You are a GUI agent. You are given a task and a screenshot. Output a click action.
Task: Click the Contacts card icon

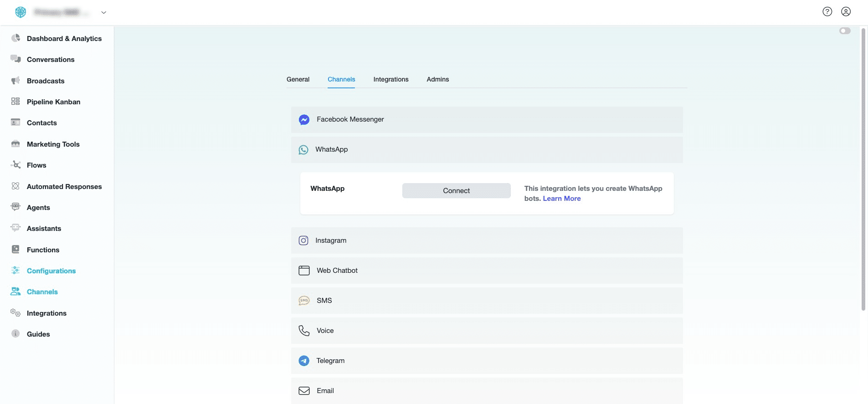pyautogui.click(x=15, y=123)
